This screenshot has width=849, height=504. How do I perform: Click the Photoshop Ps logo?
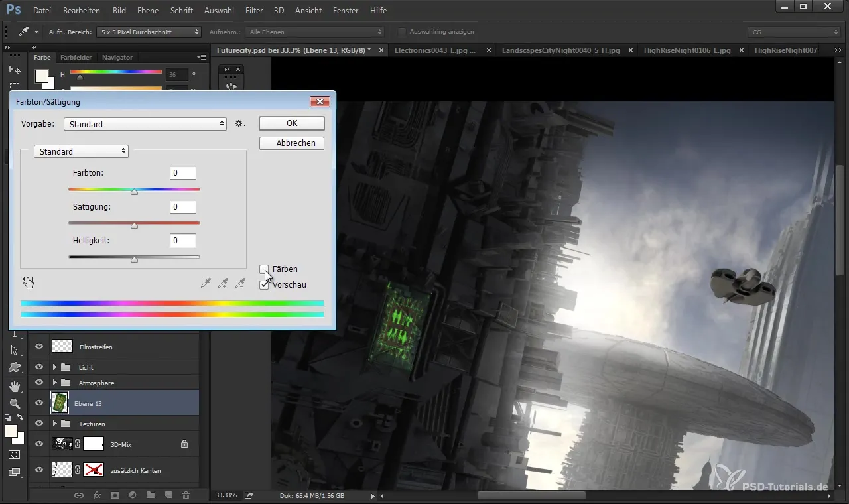pyautogui.click(x=14, y=10)
